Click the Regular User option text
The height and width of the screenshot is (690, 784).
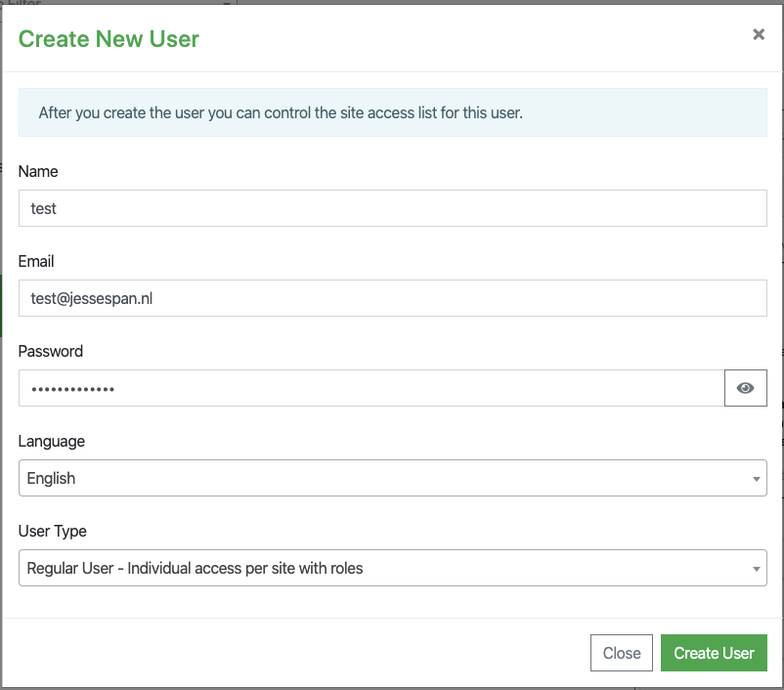coord(195,569)
